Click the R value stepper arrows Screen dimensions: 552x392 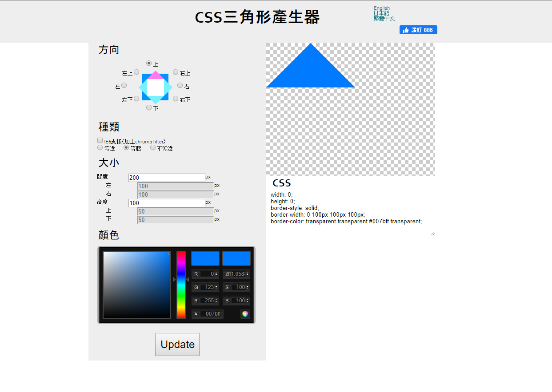click(x=216, y=274)
